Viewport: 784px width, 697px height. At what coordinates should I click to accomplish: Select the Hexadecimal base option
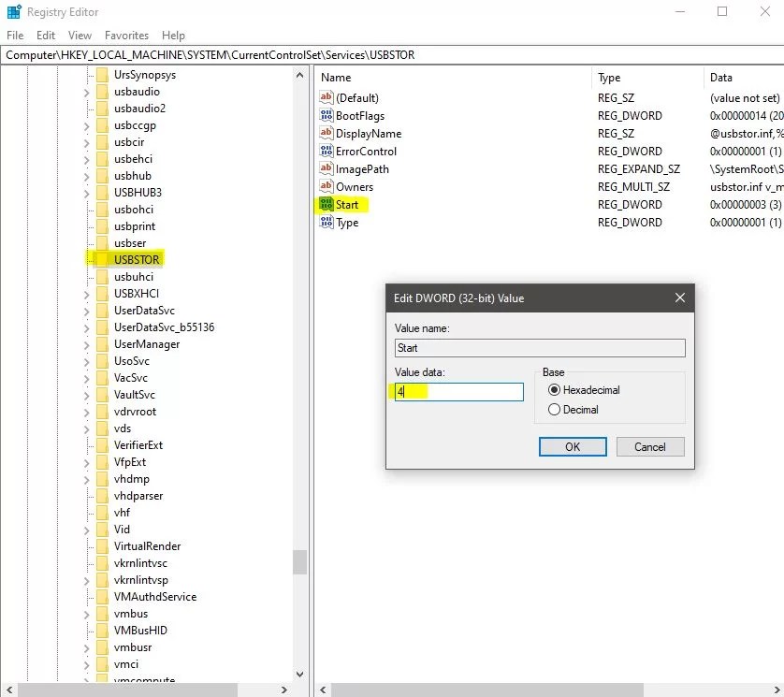[x=554, y=390]
